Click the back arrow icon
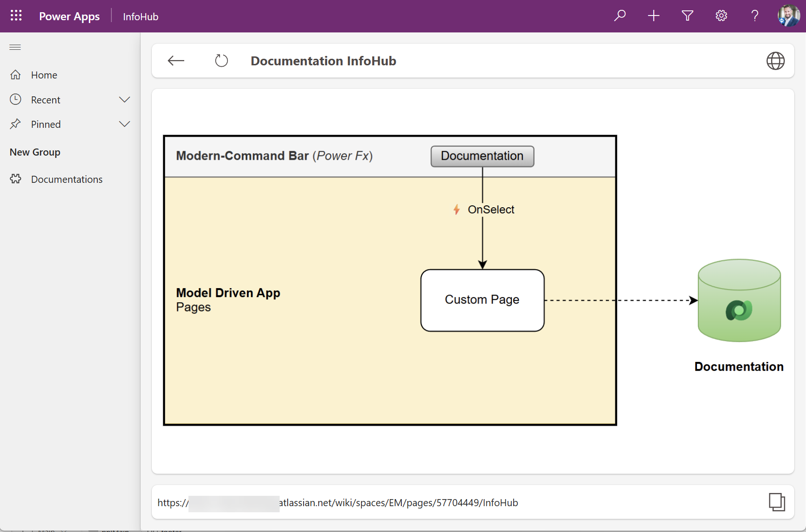The width and height of the screenshot is (806, 532). click(x=176, y=61)
